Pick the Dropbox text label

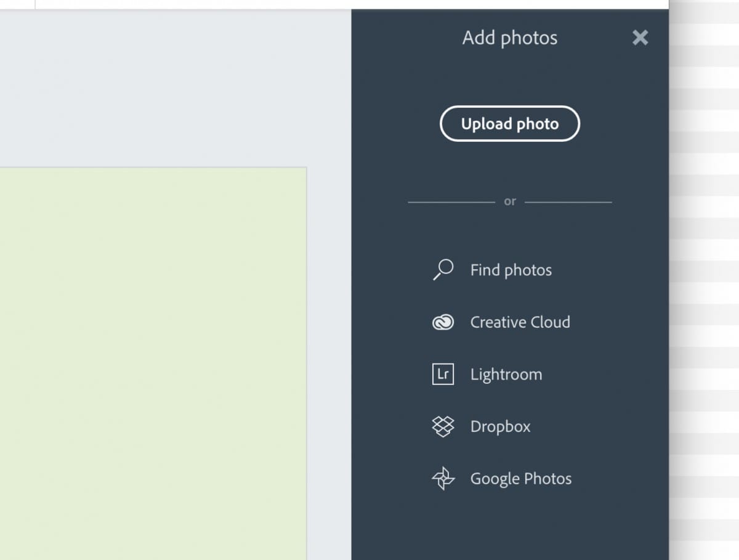click(x=500, y=426)
